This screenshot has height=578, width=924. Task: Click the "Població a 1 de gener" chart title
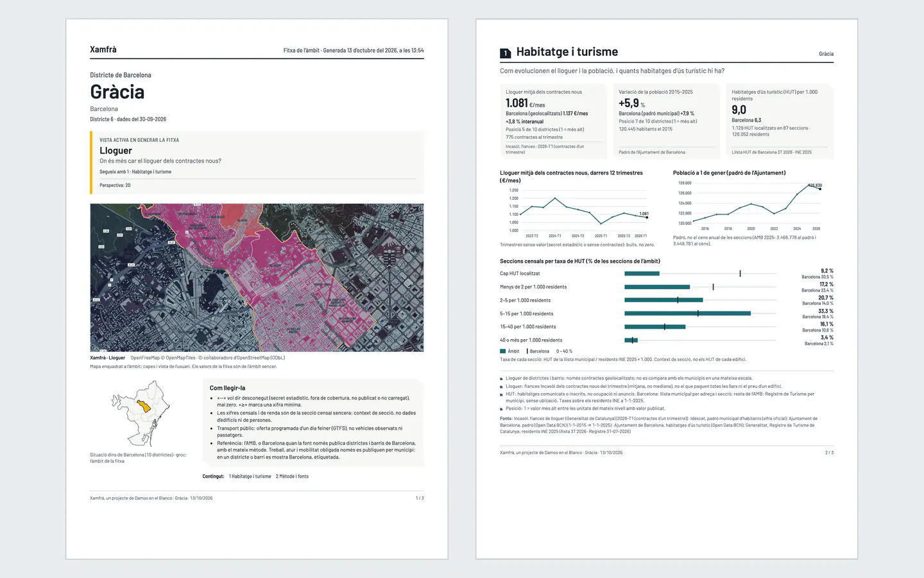coord(729,173)
